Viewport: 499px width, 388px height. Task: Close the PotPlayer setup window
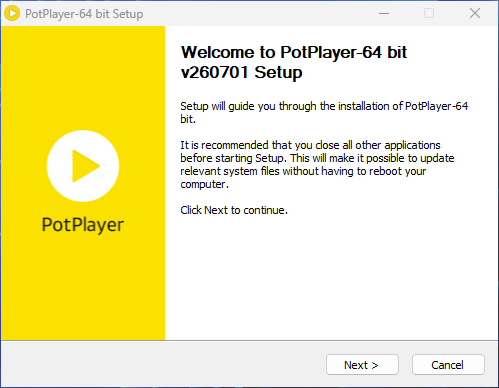pos(475,14)
